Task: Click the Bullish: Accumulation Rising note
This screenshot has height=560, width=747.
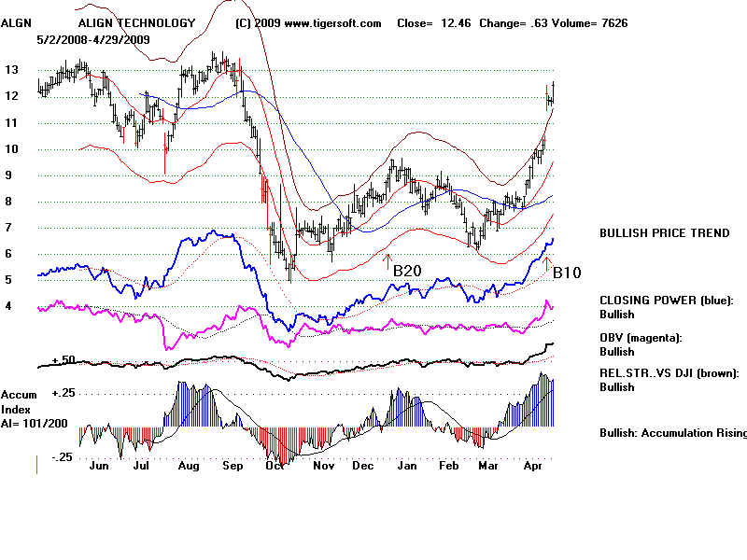Action: click(x=673, y=433)
